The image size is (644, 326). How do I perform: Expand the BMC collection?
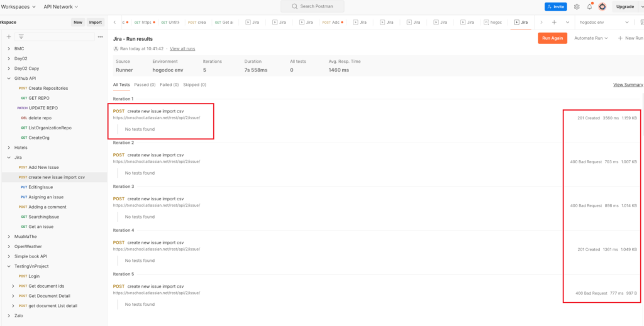point(9,48)
